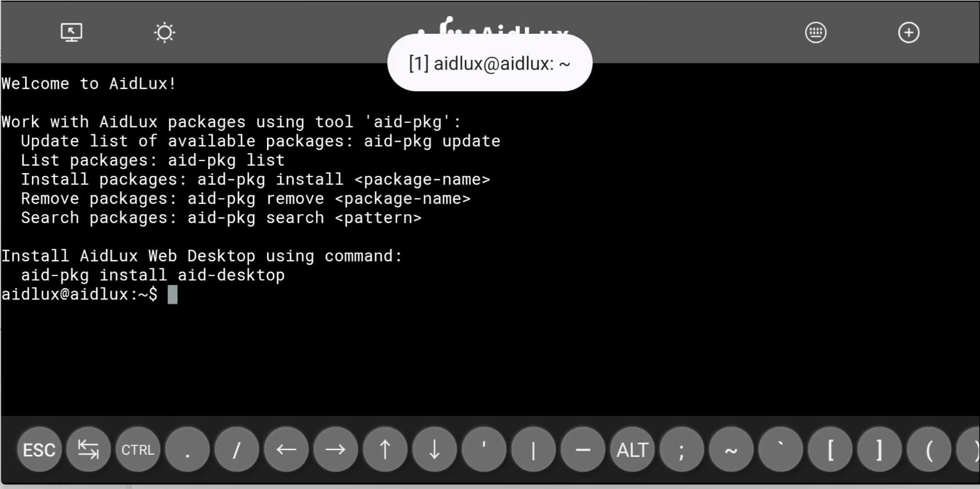Tap the tilde key button

[x=731, y=450]
